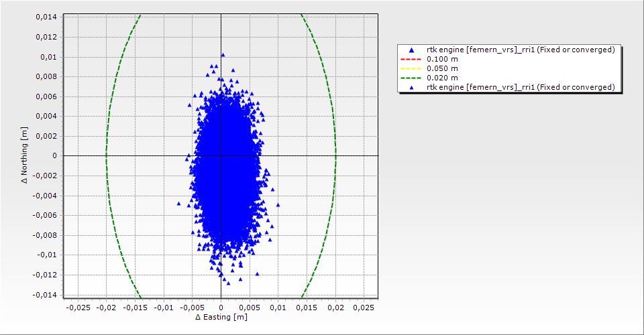This screenshot has height=335, width=644.
Task: Select the '0.020 m' legend label
Action: [x=442, y=78]
